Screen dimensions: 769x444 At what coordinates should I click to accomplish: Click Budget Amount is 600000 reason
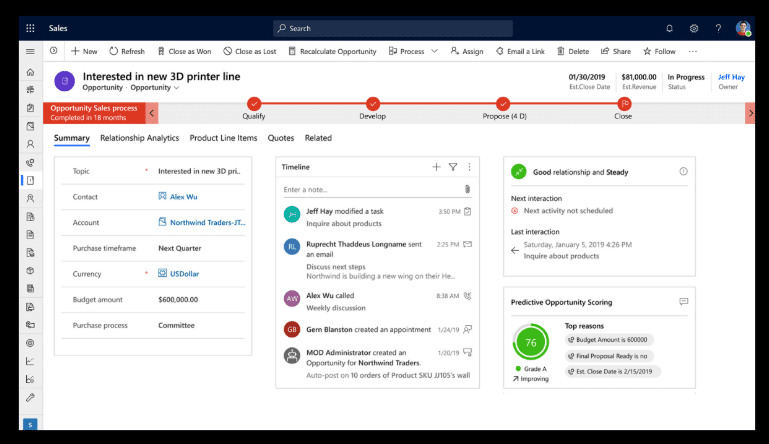[609, 340]
